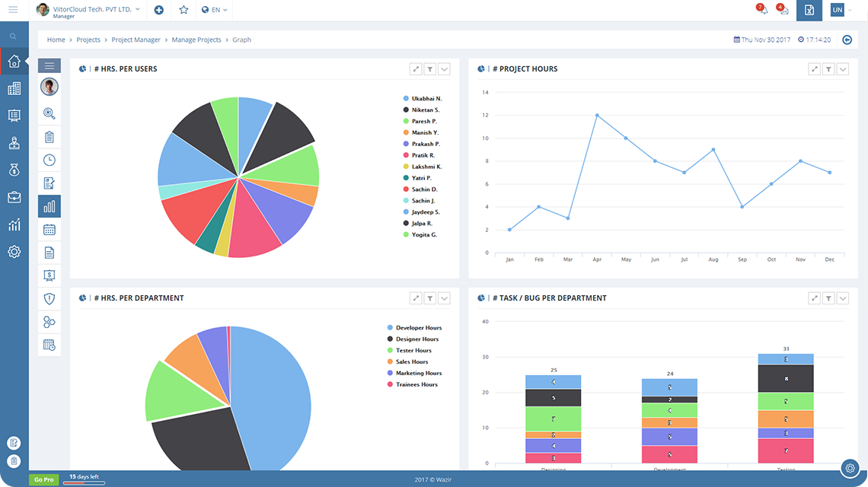Screen dimensions: 868x487
Task: Open the calendar icon in secondary sidebar
Action: point(49,230)
